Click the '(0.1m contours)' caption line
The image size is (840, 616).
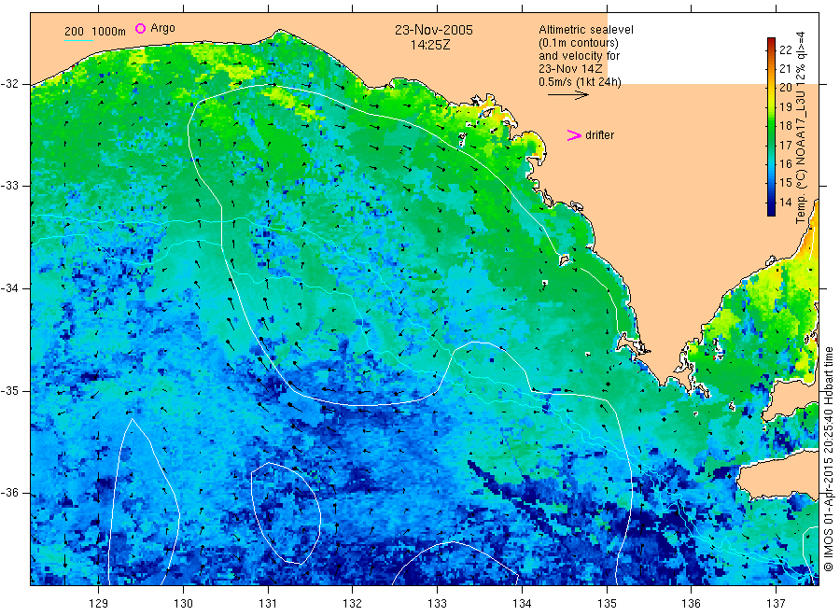[x=578, y=43]
